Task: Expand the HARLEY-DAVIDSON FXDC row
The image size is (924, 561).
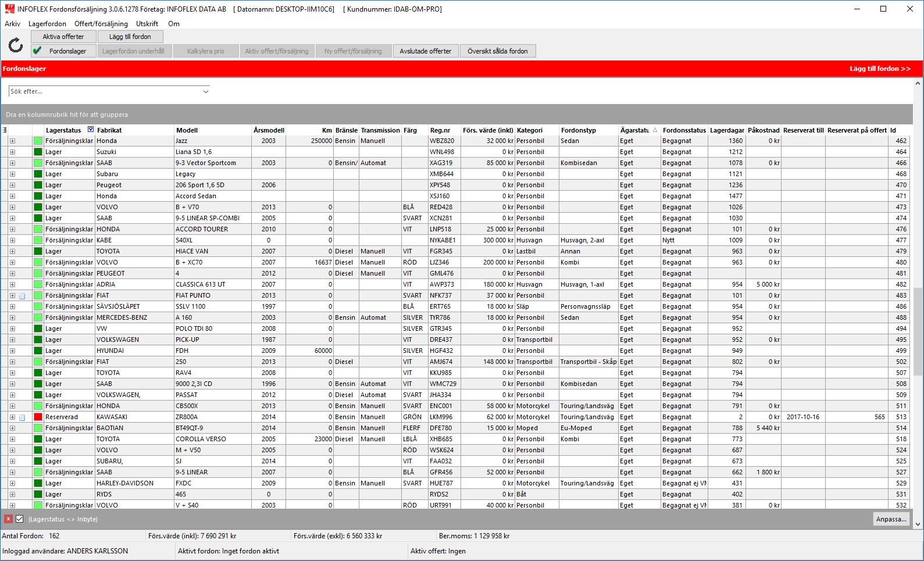Action: tap(12, 484)
